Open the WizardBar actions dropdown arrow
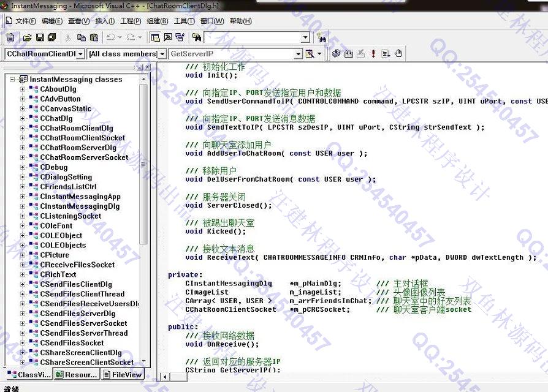548x392 pixels. (319, 54)
